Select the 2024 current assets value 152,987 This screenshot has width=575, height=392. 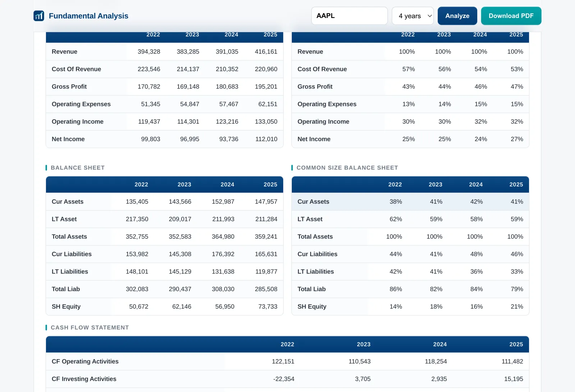223,202
